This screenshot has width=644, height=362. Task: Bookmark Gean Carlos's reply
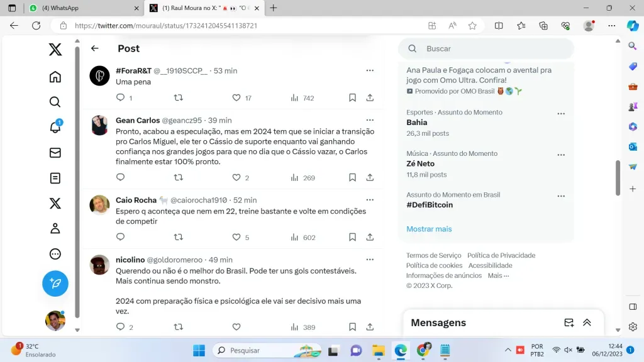353,178
